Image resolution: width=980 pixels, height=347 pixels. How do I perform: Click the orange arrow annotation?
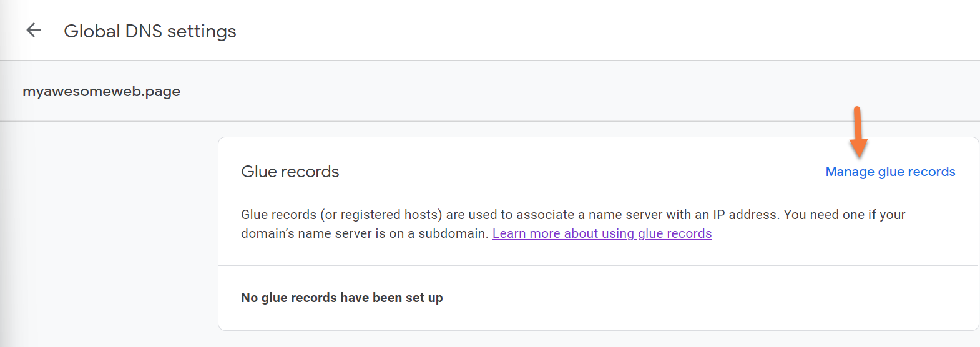pos(858,132)
